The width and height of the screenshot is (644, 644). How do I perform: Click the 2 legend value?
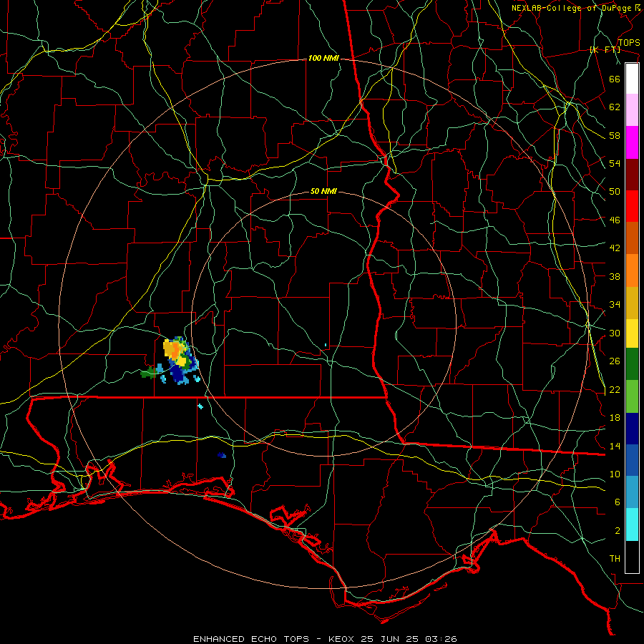(x=617, y=531)
